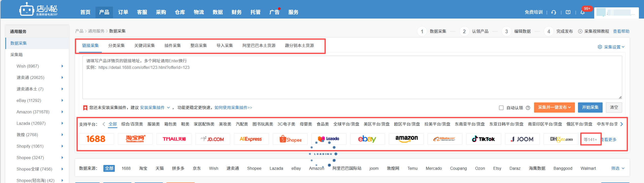
Task: Select 数据采集 in the left sidebar
Action: 37,43
